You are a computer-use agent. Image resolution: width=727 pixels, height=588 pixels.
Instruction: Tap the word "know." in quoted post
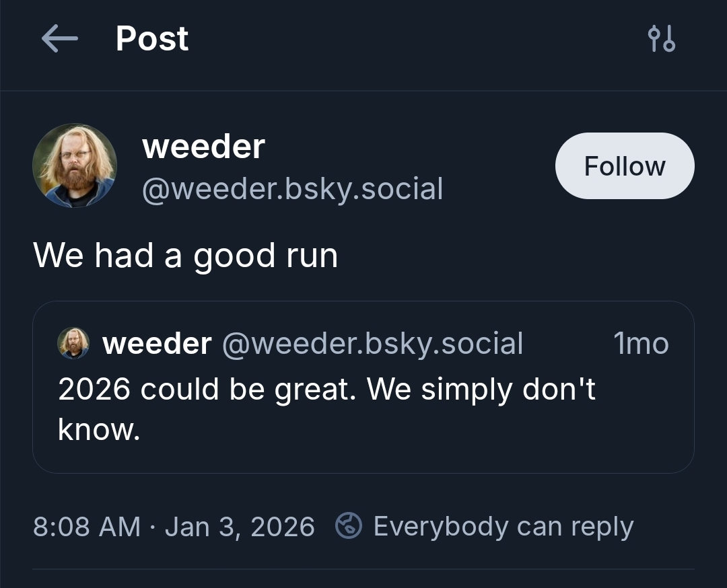99,429
